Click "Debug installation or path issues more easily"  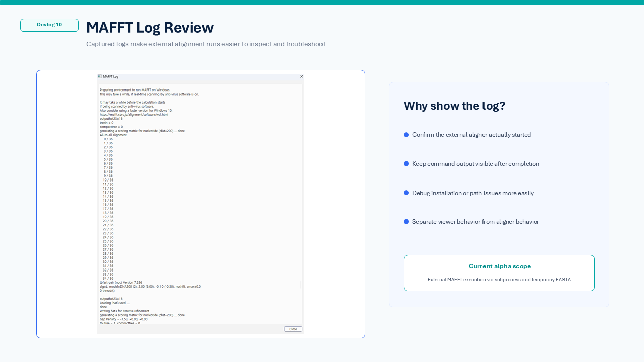click(473, 193)
